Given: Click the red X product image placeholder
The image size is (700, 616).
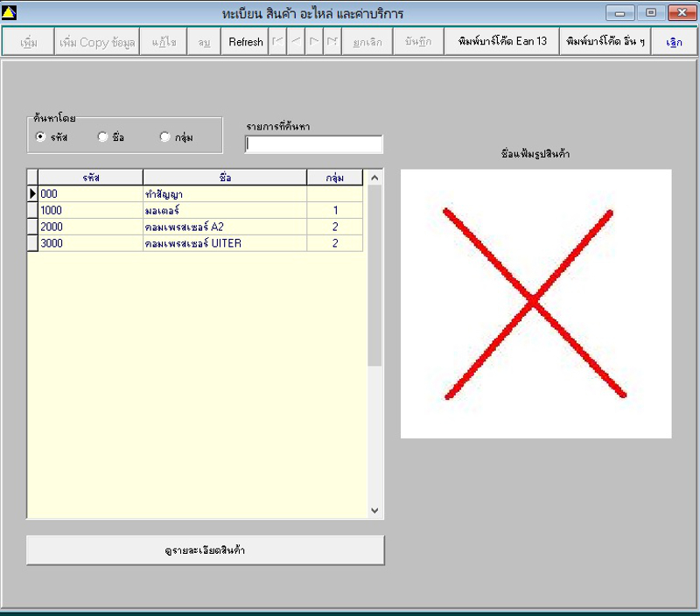Looking at the screenshot, I should [535, 304].
